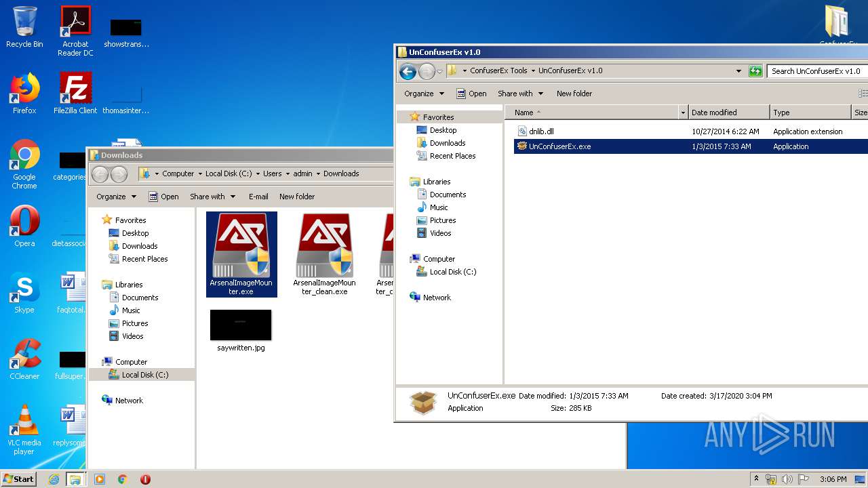Open Internet Explorer from taskbar
The image size is (868, 488).
(x=54, y=479)
